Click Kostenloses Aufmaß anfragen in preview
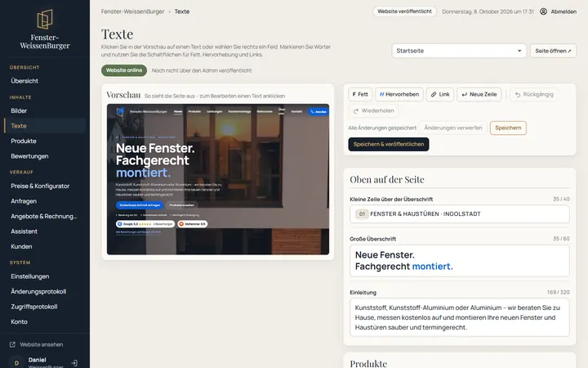The image size is (588, 368). tap(140, 205)
